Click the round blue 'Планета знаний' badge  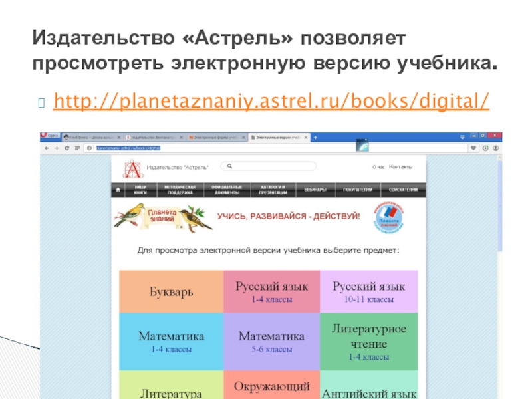(x=389, y=218)
